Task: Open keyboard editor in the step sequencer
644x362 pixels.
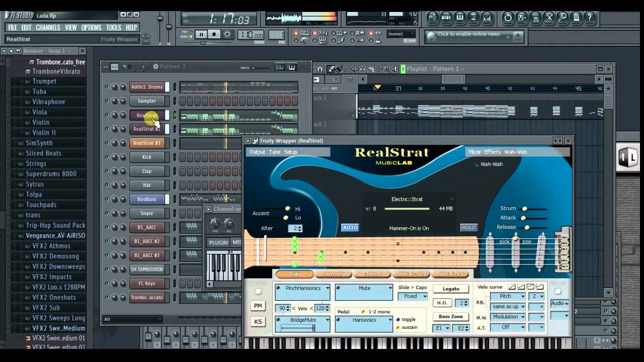Action: 292,67
